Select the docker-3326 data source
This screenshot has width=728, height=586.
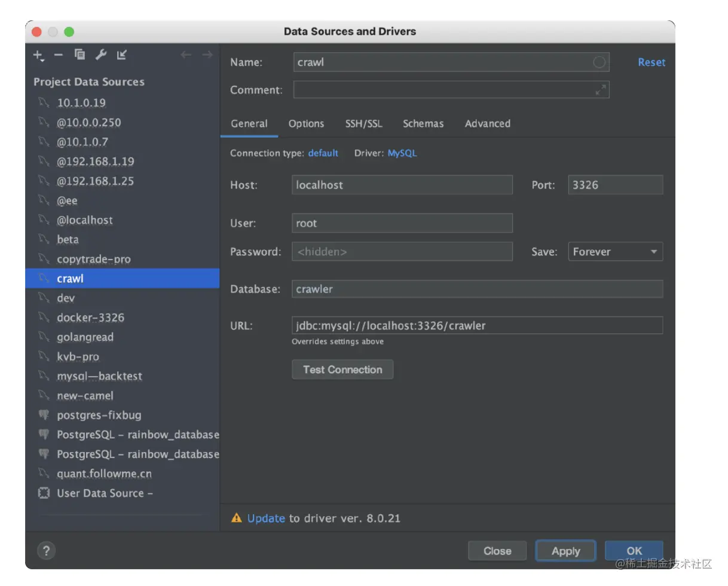pyautogui.click(x=90, y=318)
